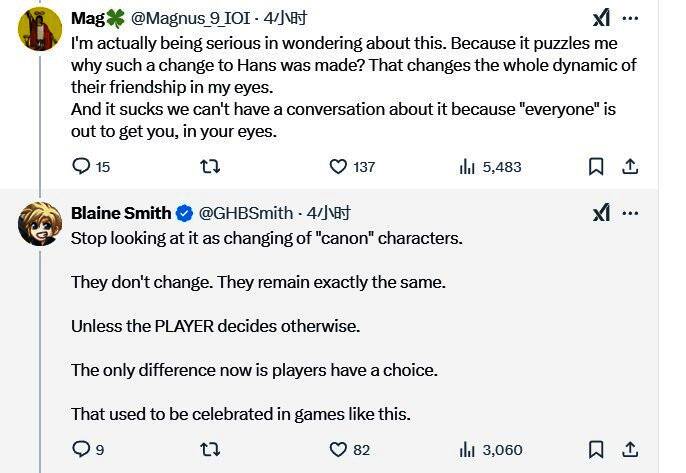Share Magnus's tweet
Screen dimensions: 686x473
[x=630, y=166]
